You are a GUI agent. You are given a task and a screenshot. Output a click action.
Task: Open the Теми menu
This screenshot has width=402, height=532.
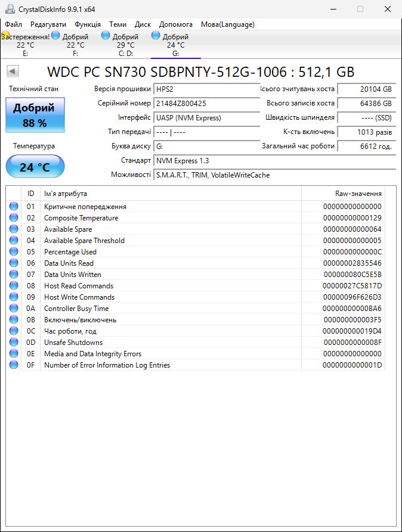click(117, 24)
